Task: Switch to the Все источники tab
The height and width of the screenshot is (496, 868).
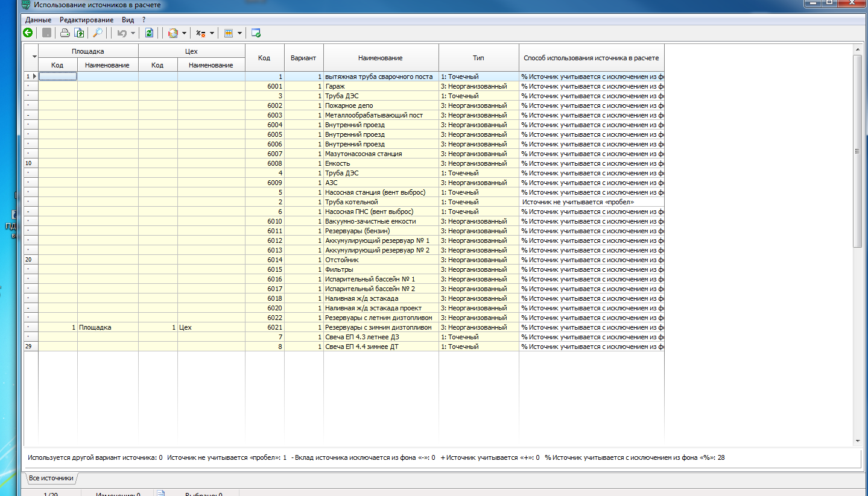Action: 51,478
